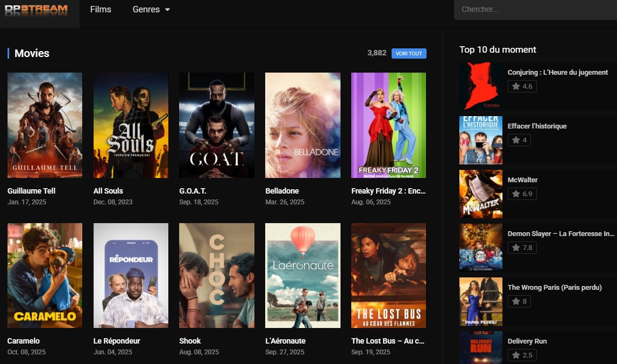The width and height of the screenshot is (617, 364).
Task: Open the G.O.A.T. movie poster
Action: pyautogui.click(x=217, y=125)
